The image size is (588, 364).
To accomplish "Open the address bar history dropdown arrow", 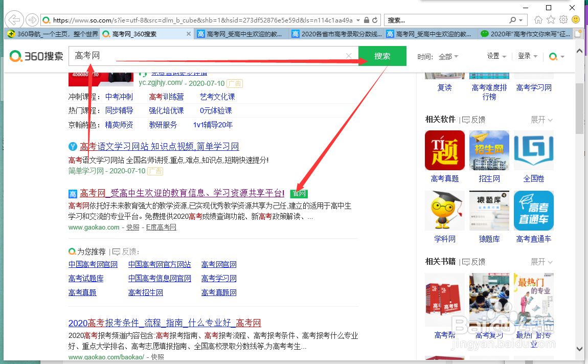I will tap(358, 20).
